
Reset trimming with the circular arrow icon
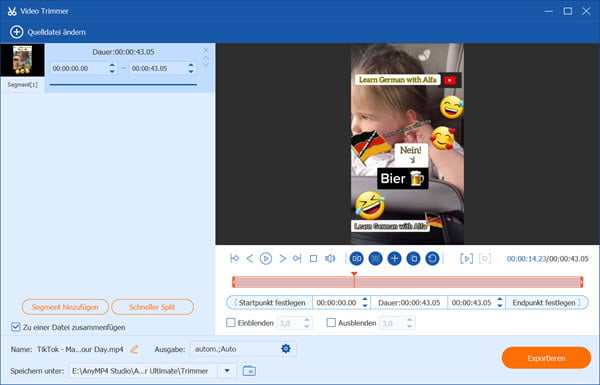tap(432, 259)
